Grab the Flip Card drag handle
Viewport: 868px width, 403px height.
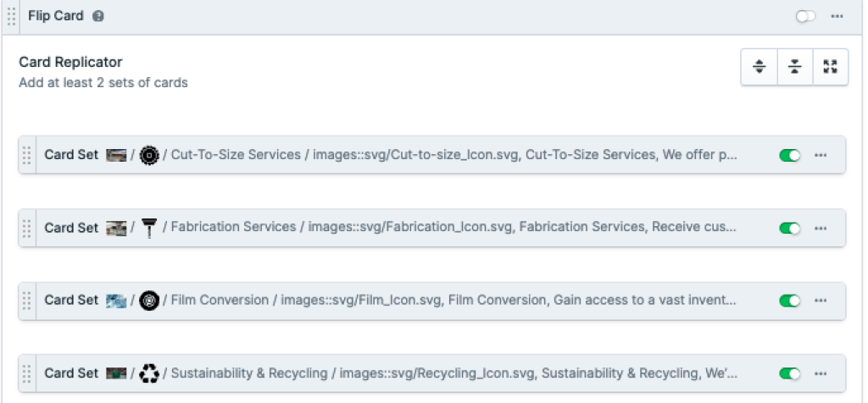pyautogui.click(x=11, y=17)
